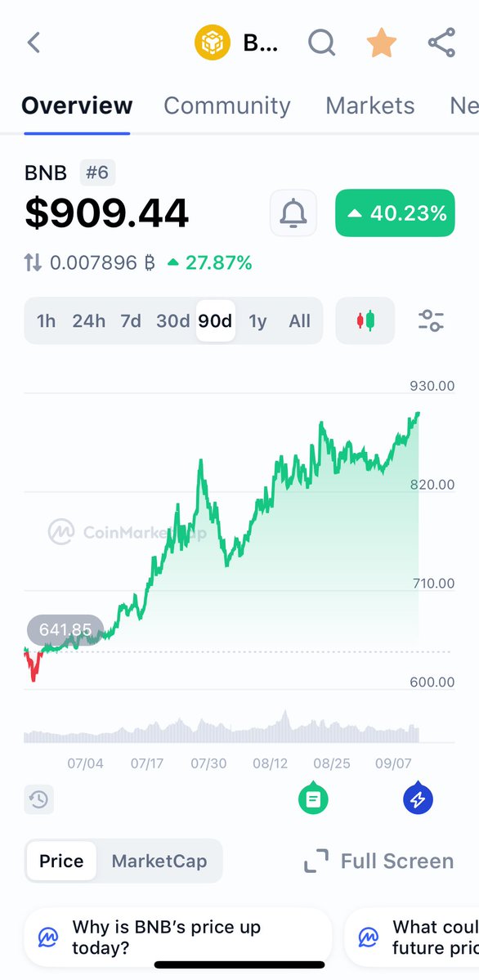Tap the share icon
Viewport: 479px width, 980px height.
click(x=441, y=43)
